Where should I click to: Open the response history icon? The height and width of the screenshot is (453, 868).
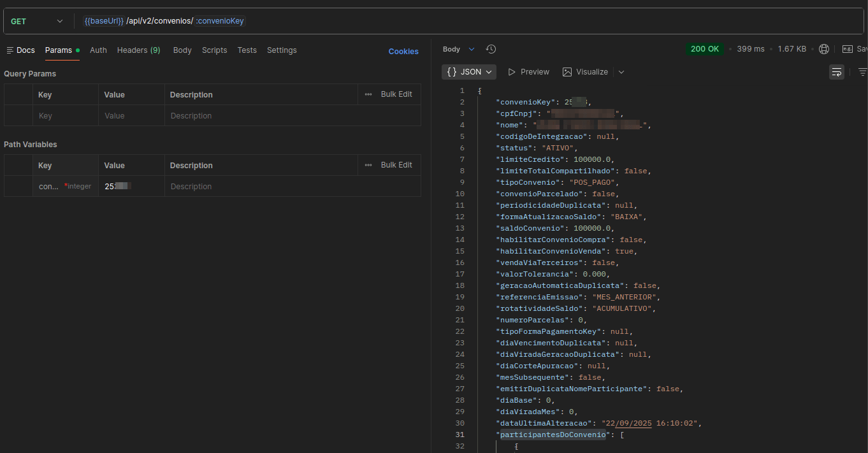point(491,49)
